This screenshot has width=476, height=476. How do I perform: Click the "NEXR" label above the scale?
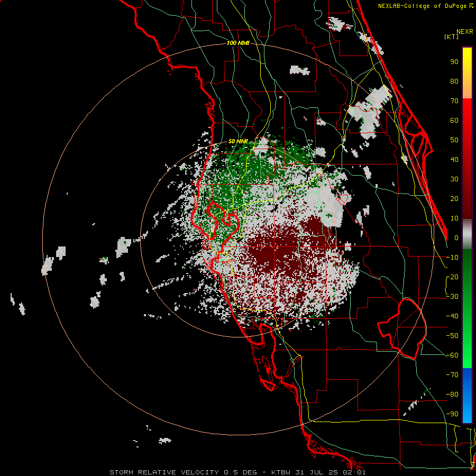click(x=464, y=32)
